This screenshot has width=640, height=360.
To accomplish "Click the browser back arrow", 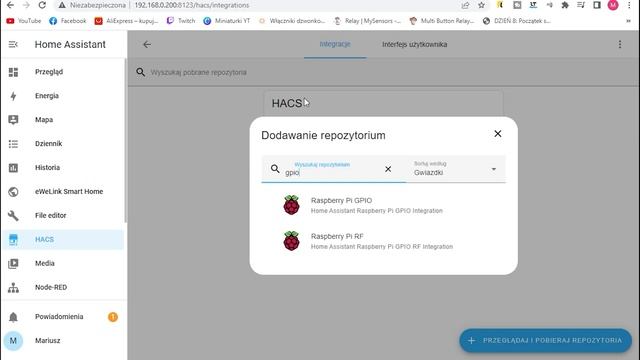I will pos(10,5).
